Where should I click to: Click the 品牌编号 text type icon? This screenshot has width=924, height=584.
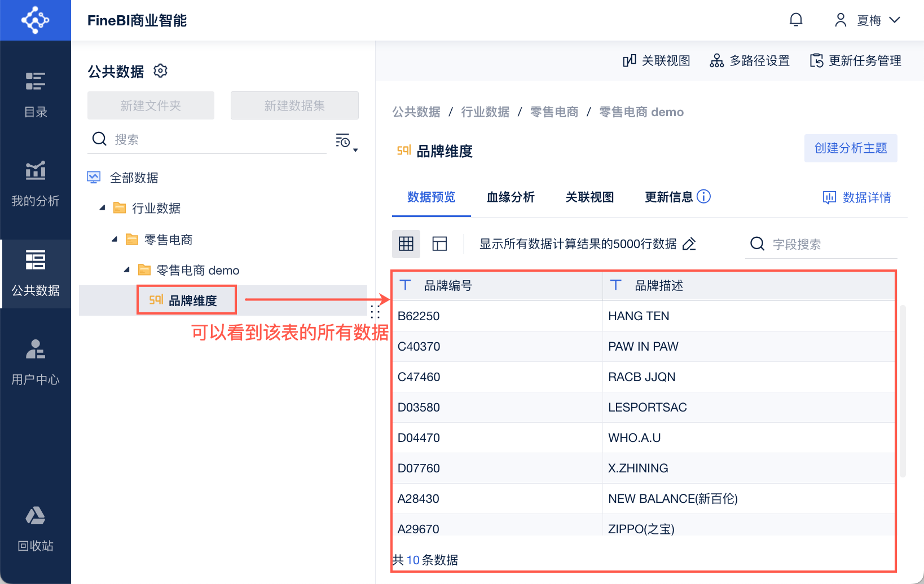pos(405,285)
